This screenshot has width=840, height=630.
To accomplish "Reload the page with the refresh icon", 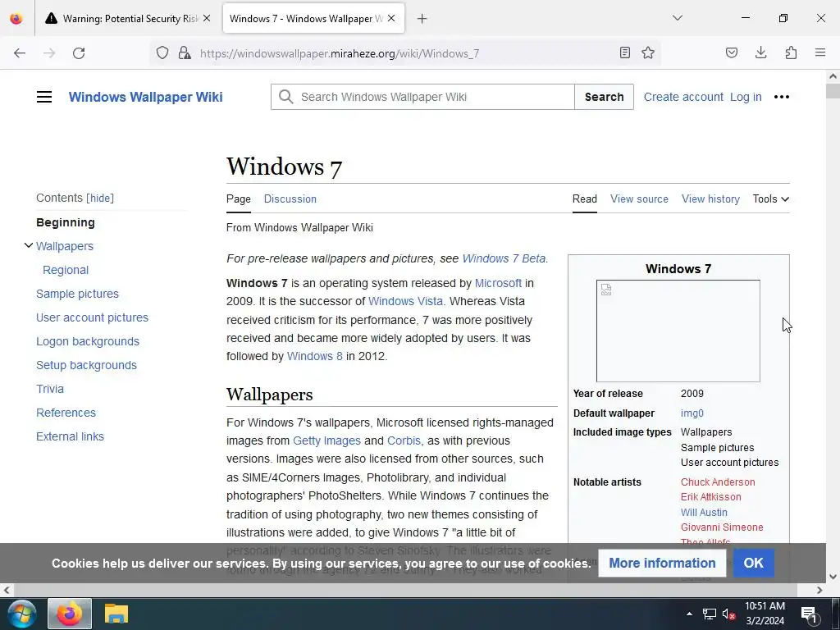I will pos(79,53).
